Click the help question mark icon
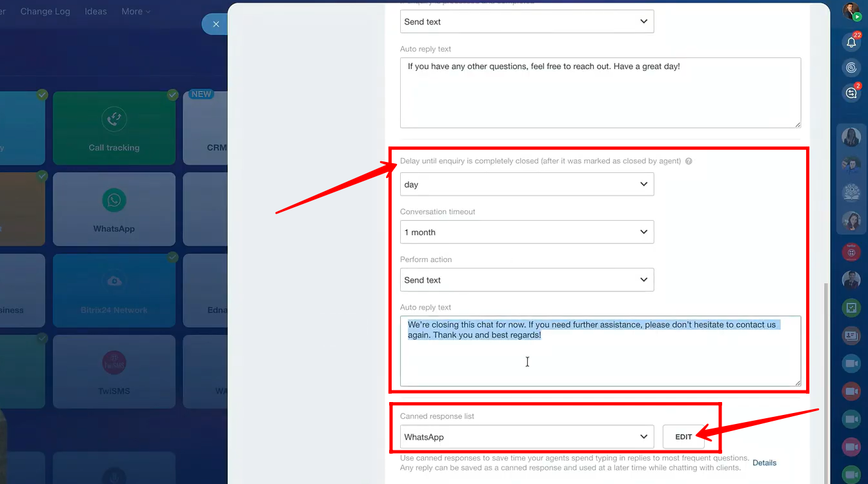This screenshot has width=868, height=484. click(x=689, y=161)
